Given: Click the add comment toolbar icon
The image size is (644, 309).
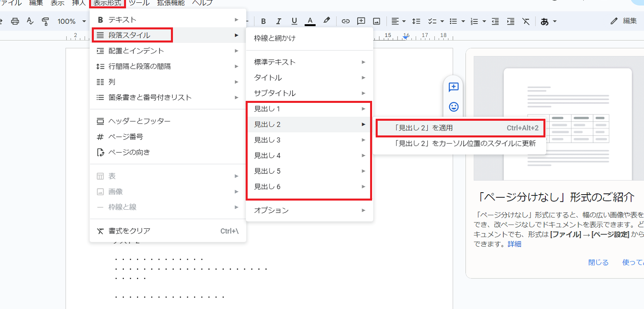Looking at the screenshot, I should 361,21.
